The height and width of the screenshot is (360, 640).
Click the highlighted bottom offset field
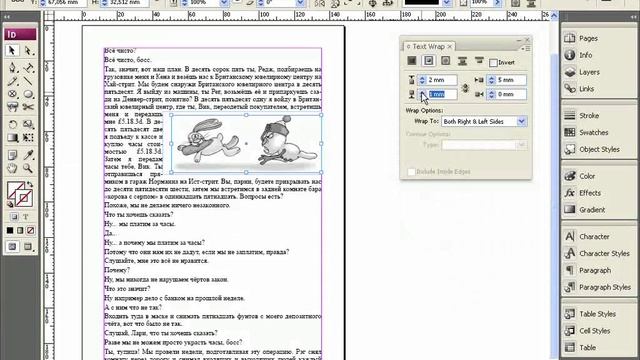point(442,94)
